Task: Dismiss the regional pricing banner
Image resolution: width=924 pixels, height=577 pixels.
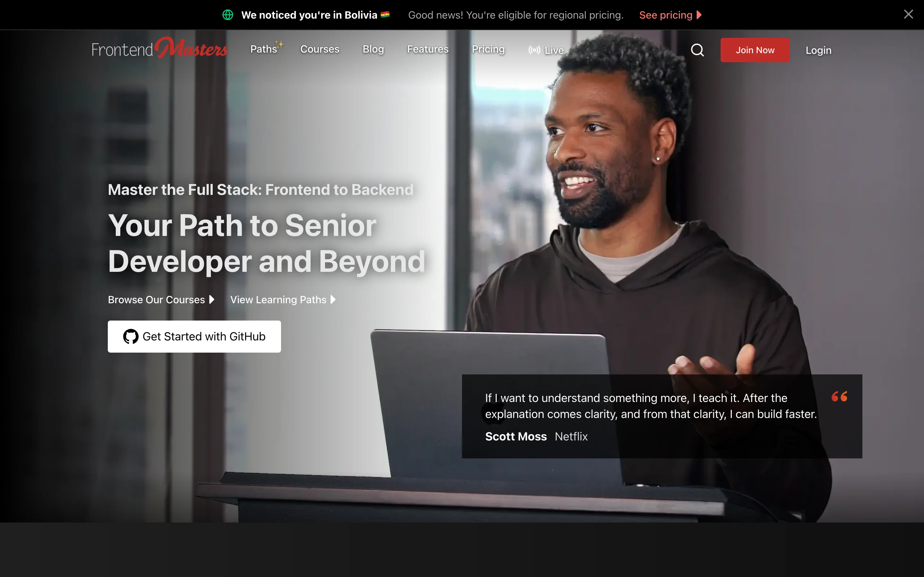Action: (x=908, y=14)
